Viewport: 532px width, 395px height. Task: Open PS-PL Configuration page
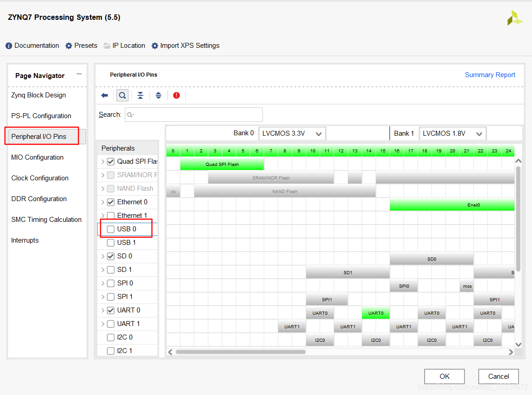pyautogui.click(x=41, y=116)
